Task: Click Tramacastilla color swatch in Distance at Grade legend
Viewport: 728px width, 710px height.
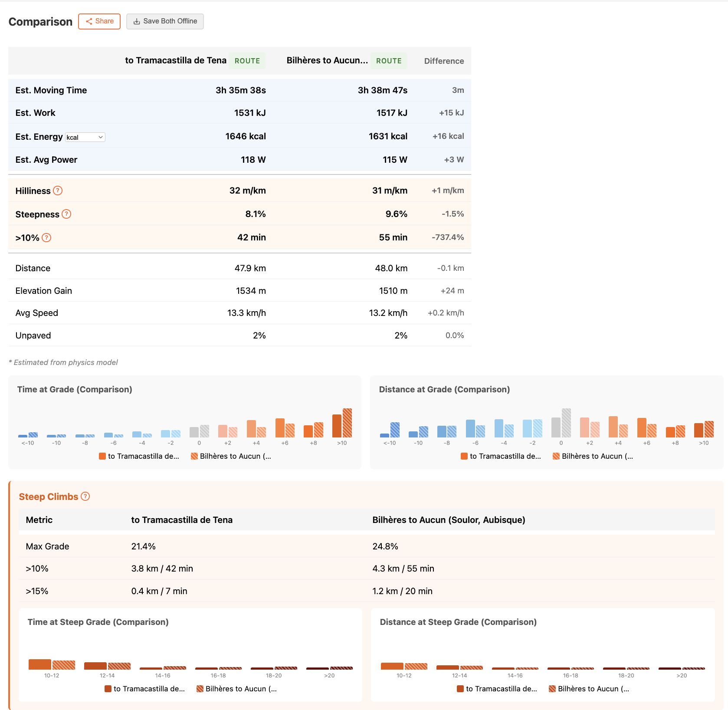Action: point(464,456)
